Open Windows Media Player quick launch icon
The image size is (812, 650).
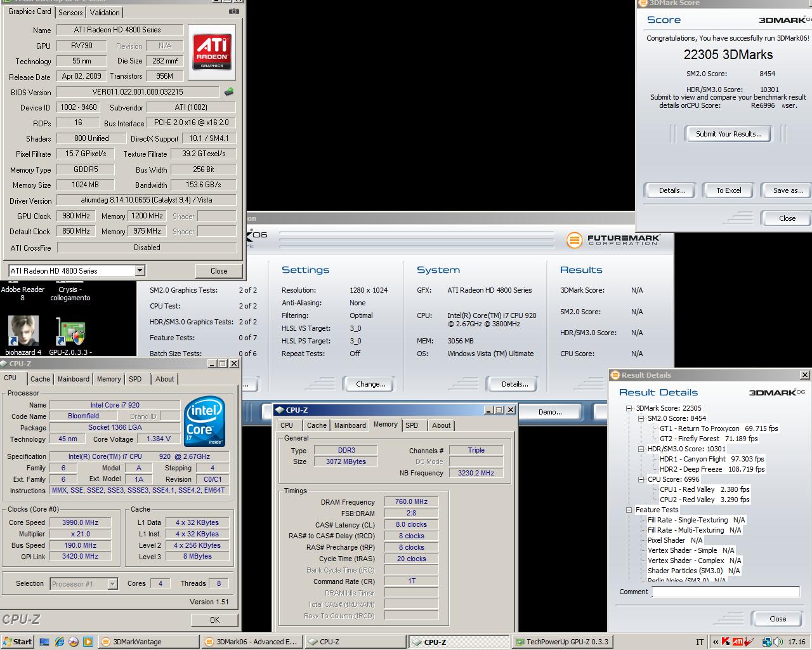pos(88,642)
